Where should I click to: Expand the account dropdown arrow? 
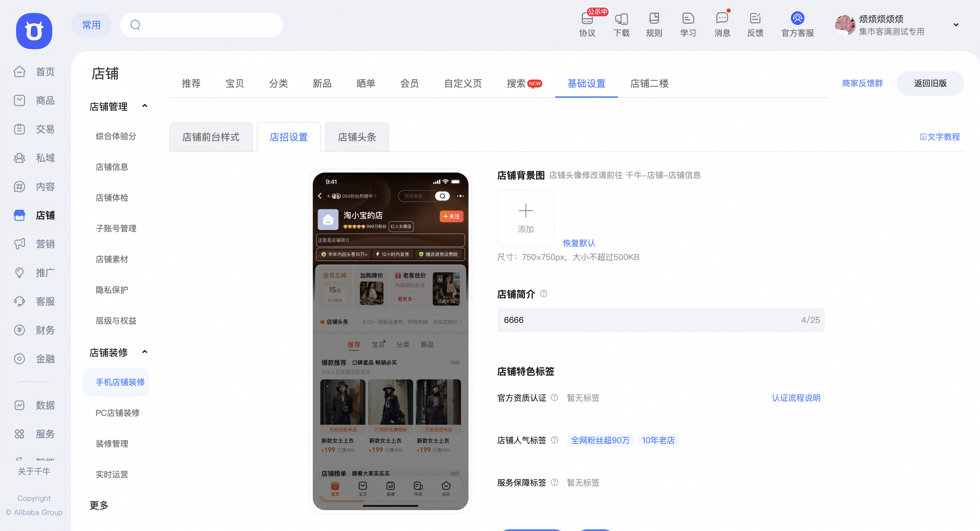(x=956, y=25)
